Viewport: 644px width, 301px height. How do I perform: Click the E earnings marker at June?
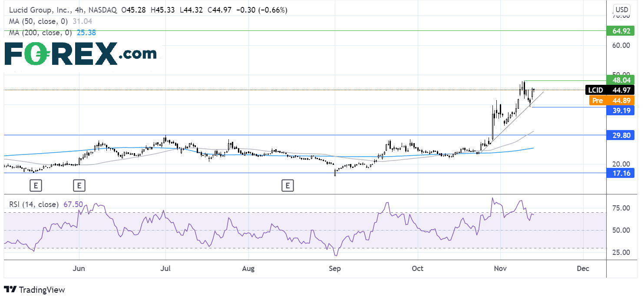coord(79,186)
